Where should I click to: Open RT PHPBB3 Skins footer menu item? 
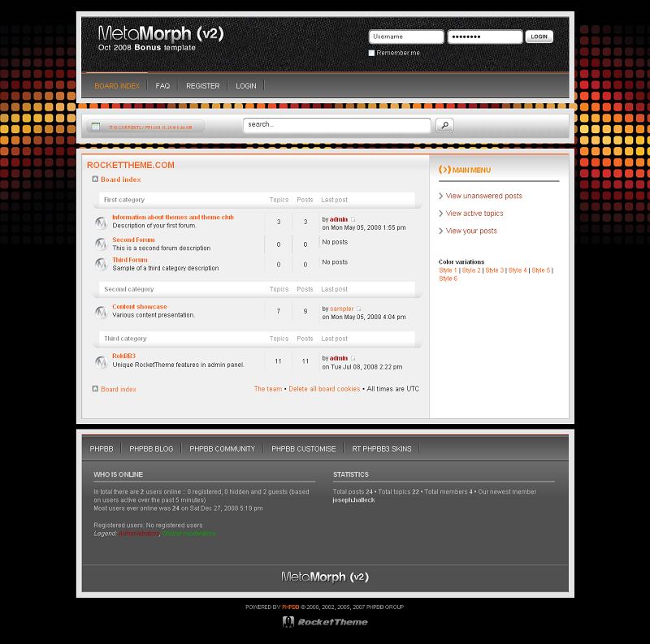pos(382,449)
